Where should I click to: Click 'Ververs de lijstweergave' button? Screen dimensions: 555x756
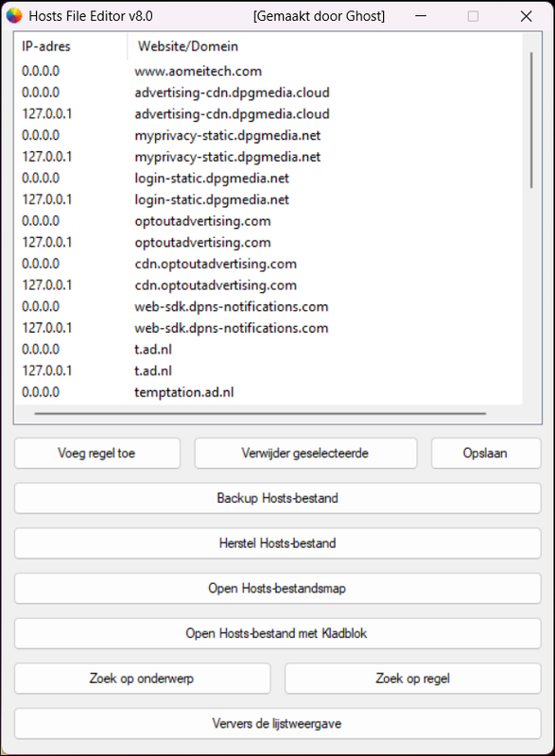pyautogui.click(x=277, y=724)
